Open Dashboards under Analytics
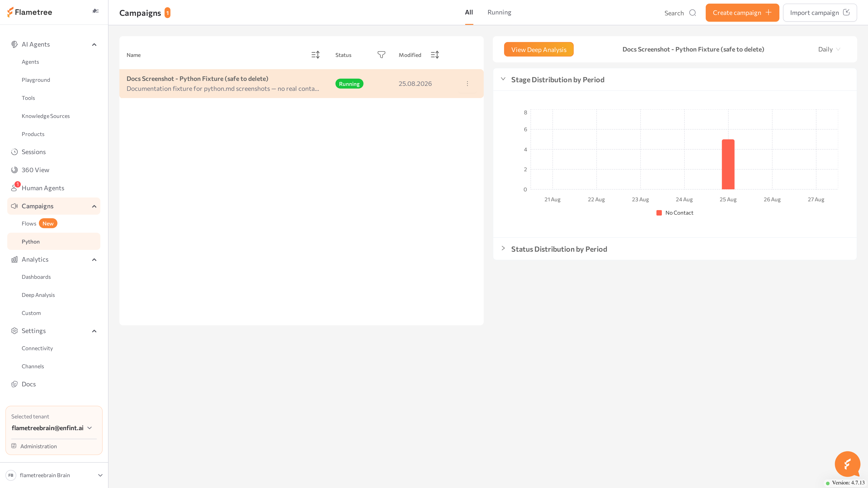868x488 pixels. tap(36, 277)
